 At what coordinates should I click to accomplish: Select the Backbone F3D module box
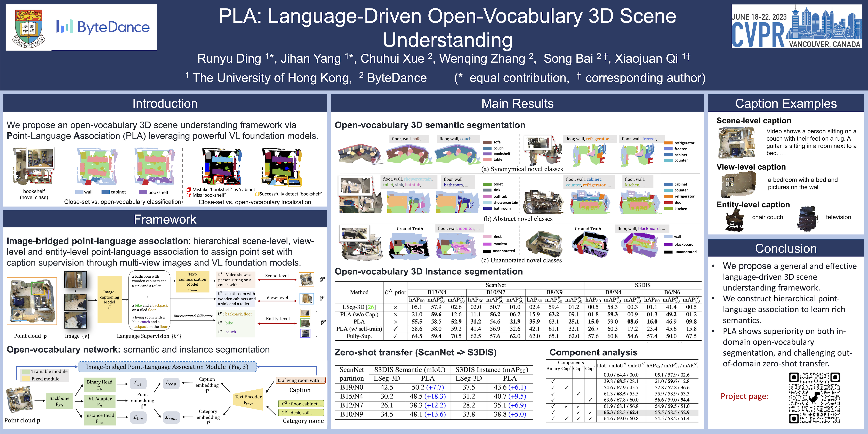59,401
